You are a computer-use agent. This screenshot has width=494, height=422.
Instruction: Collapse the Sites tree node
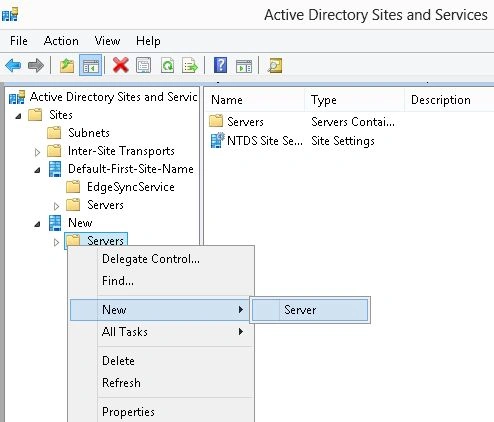coord(18,116)
